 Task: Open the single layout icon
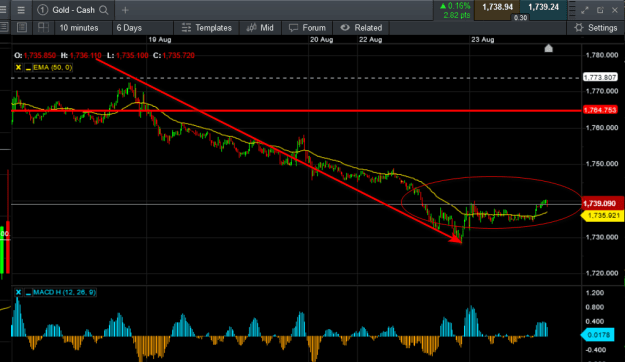(22, 28)
